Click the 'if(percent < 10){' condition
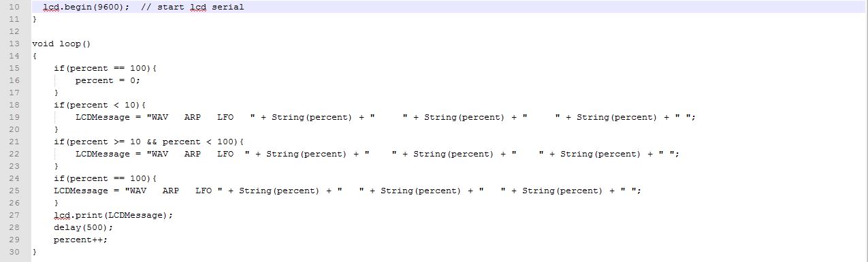Viewport: 868px width, 262px height. click(100, 105)
